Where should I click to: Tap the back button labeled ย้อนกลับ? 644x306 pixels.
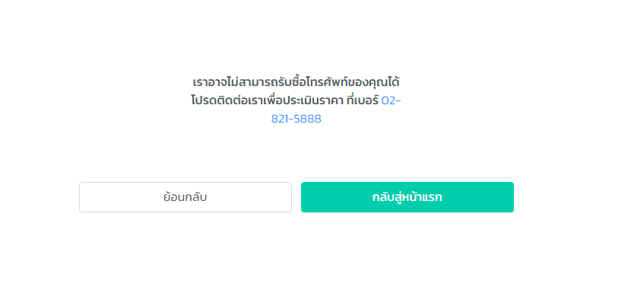185,197
